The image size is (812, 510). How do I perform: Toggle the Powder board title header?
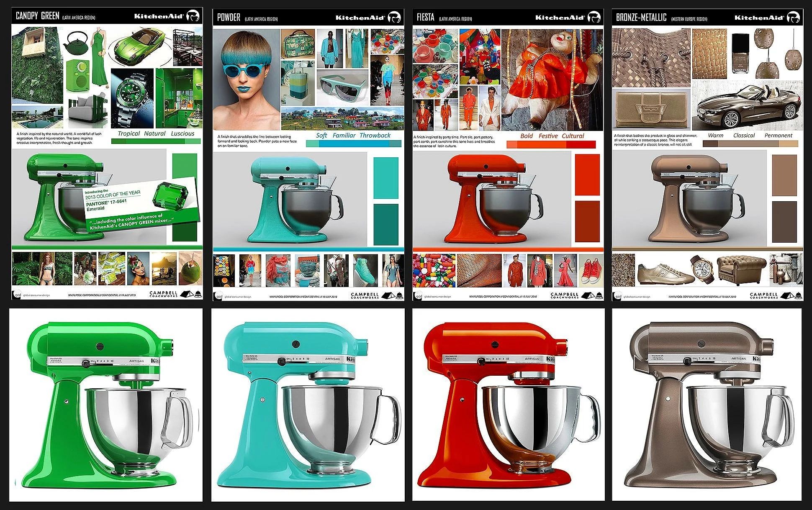228,17
